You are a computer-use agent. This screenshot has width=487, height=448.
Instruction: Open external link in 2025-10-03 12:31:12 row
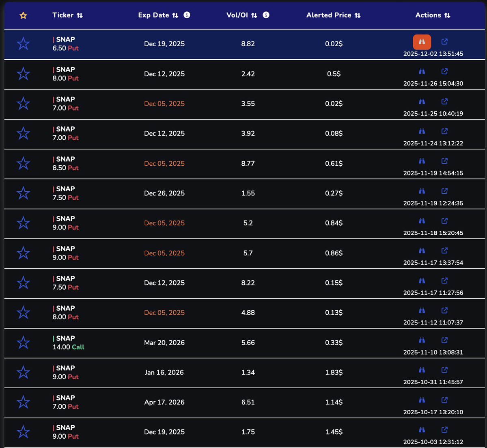[x=444, y=430]
